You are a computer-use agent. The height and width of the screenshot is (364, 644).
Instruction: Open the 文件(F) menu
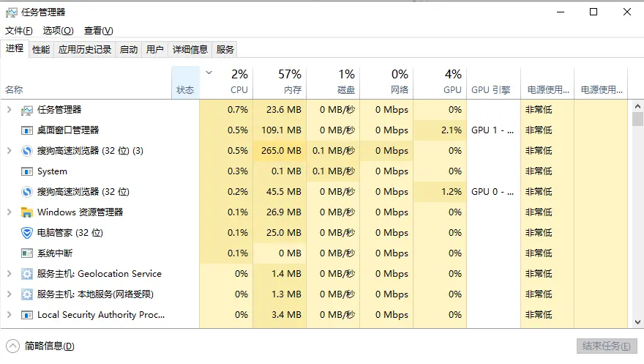[19, 31]
